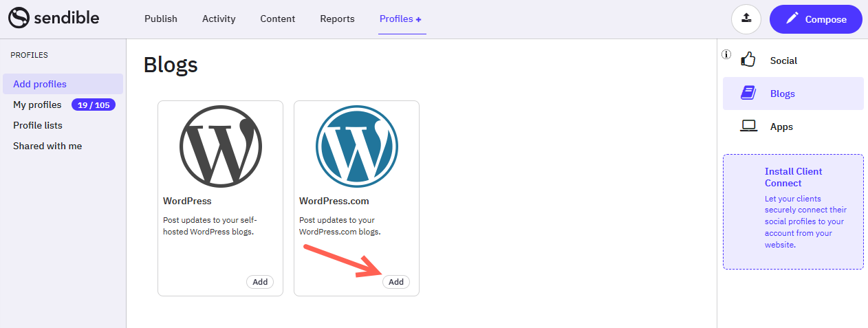
Task: Open Profile lists
Action: 38,125
